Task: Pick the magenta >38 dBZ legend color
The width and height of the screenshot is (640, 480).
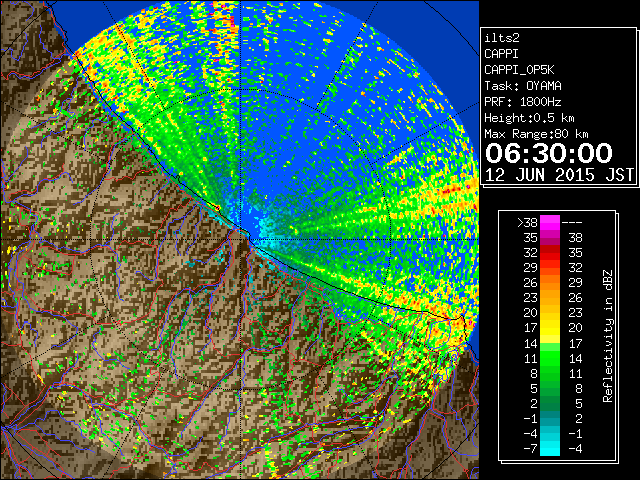Action: pyautogui.click(x=550, y=222)
